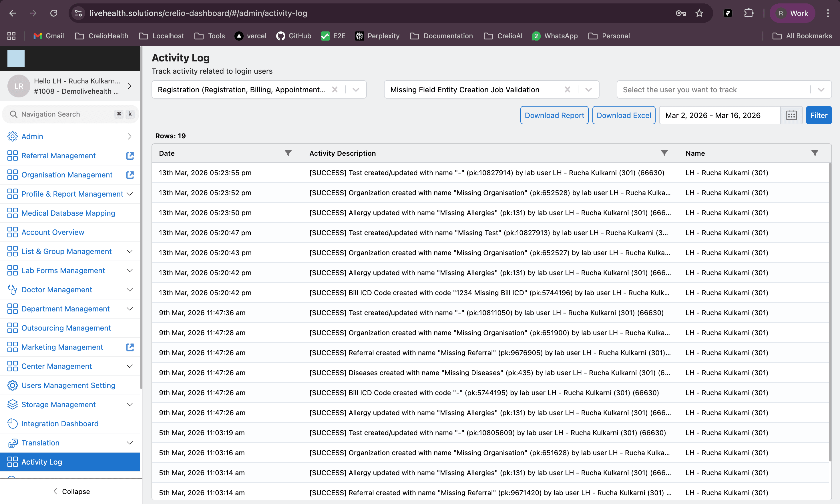Viewport: 840px width, 504px height.
Task: Select the row "13th Mar, 2026 05:23:55 pm"
Action: (x=490, y=173)
